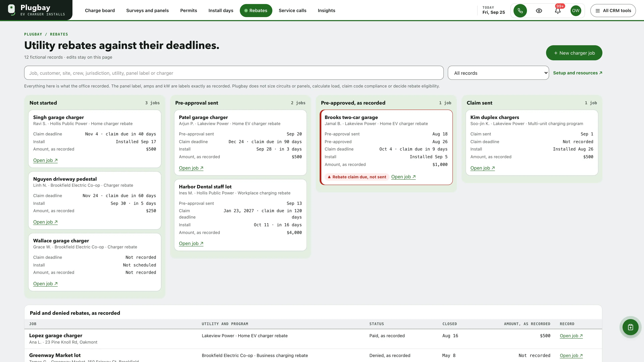Click the Claim sent column heading
Image resolution: width=644 pixels, height=362 pixels.
(x=479, y=103)
